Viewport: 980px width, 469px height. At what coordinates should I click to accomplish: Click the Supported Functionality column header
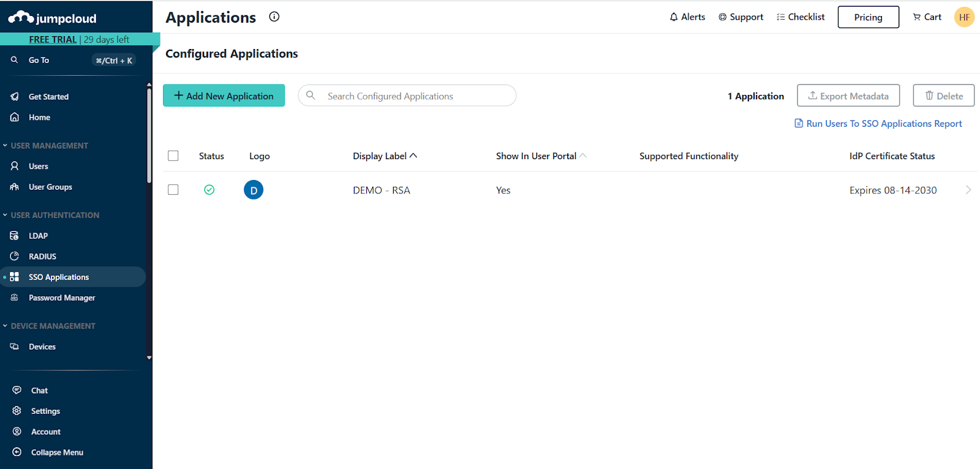[688, 156]
